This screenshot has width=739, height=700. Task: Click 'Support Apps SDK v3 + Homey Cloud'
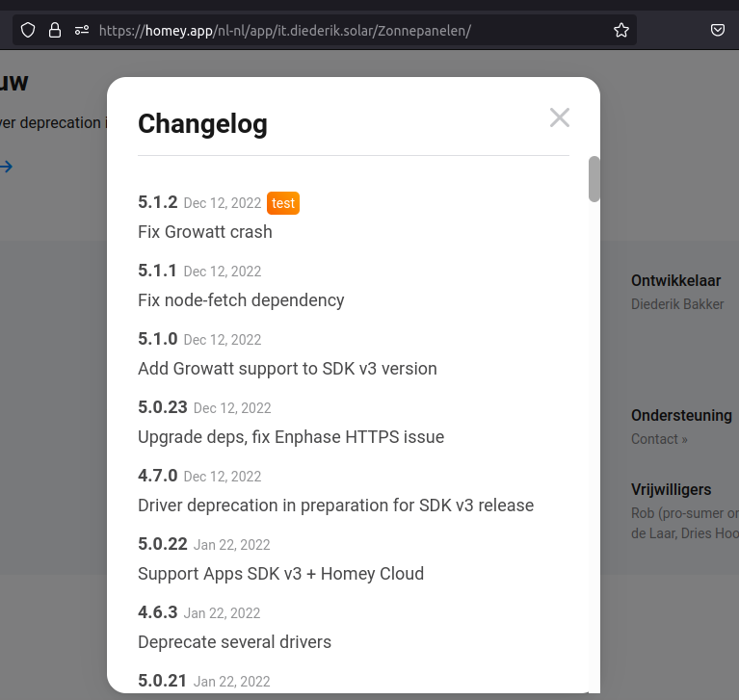pos(281,574)
